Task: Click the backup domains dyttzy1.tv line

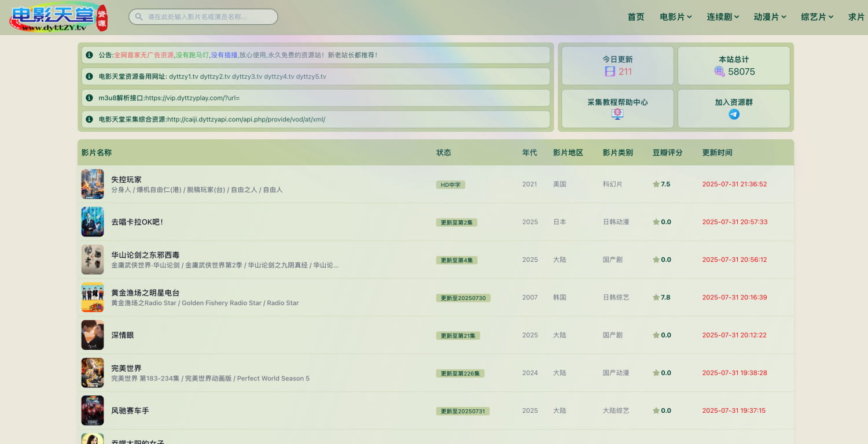Action: [x=248, y=76]
